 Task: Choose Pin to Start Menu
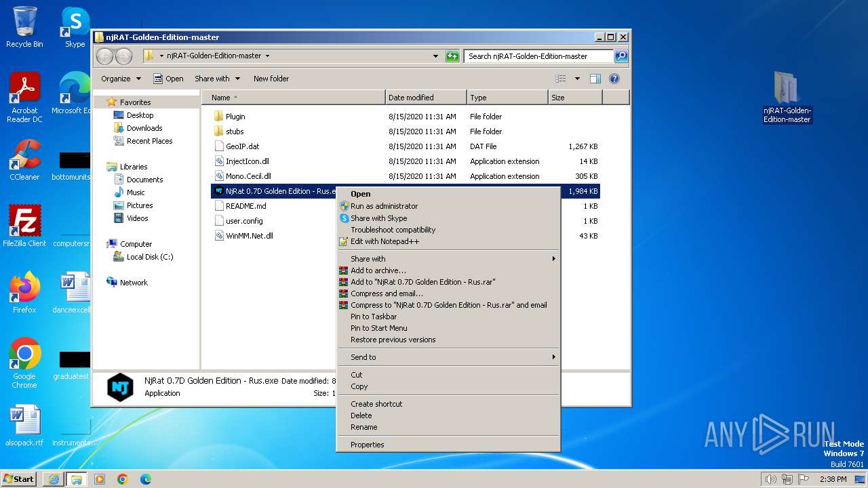[x=448, y=328]
